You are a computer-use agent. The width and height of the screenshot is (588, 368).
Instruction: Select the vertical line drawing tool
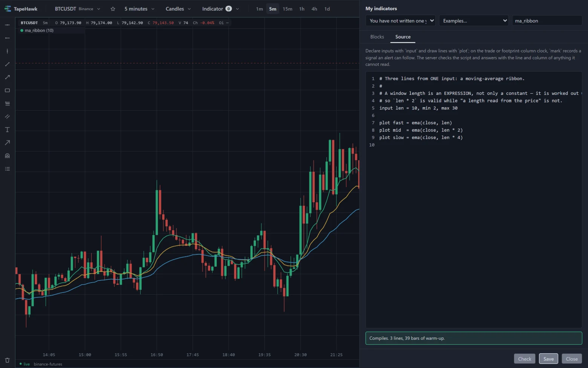pyautogui.click(x=7, y=51)
